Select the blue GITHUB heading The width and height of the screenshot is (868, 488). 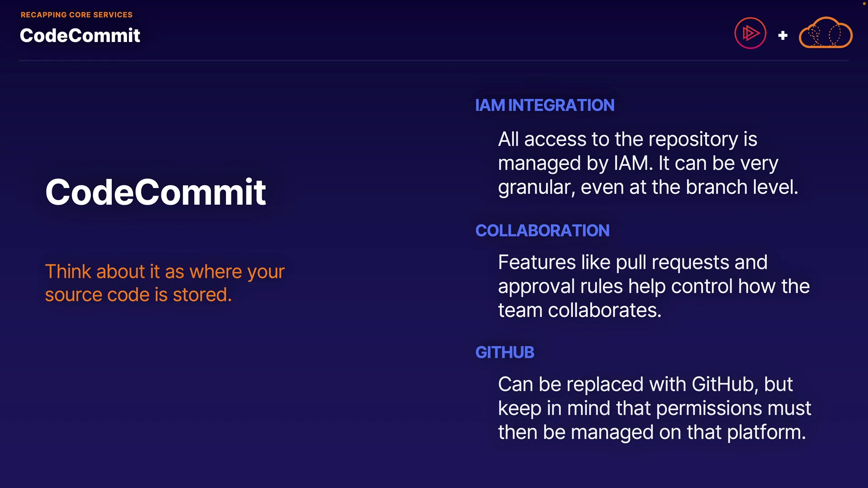[x=505, y=352]
